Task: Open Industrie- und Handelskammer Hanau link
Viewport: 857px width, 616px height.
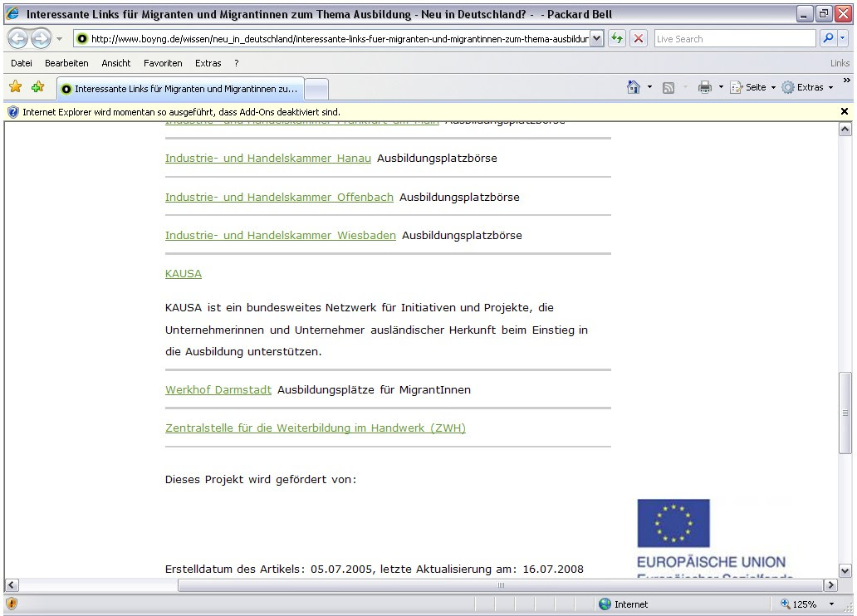Action: (267, 159)
